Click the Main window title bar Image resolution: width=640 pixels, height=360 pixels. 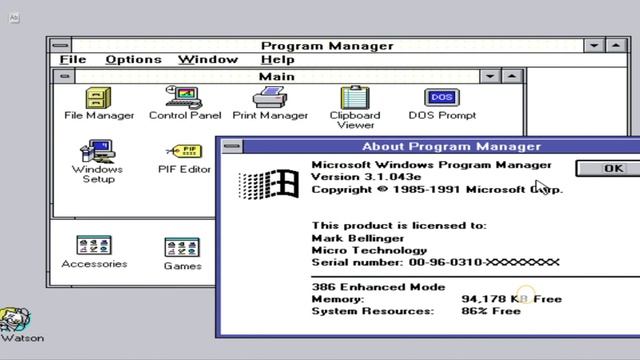click(277, 76)
